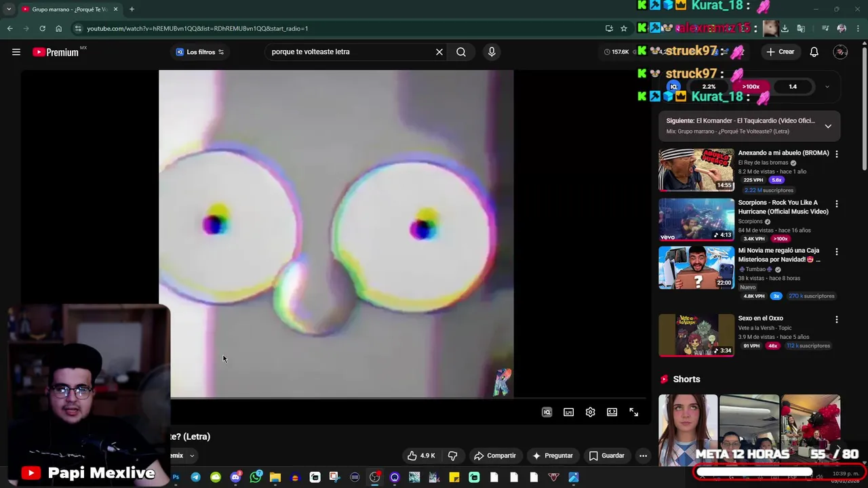Open browser home page
Image resolution: width=868 pixels, height=488 pixels.
pos(58,28)
